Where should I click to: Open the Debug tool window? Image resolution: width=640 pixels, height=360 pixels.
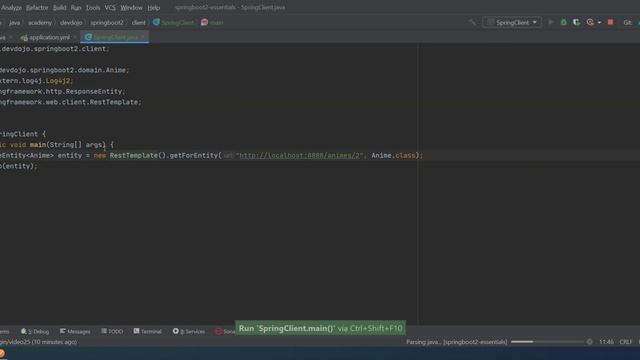[35, 331]
